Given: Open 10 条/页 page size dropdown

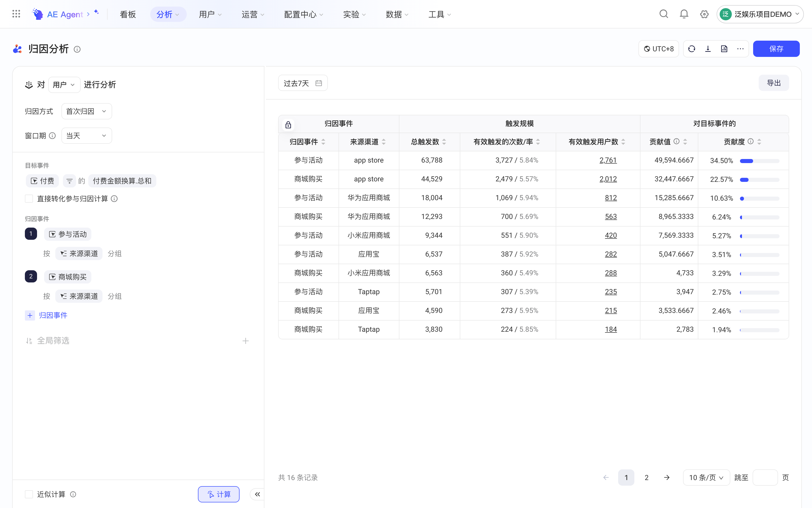Looking at the screenshot, I should (x=706, y=478).
